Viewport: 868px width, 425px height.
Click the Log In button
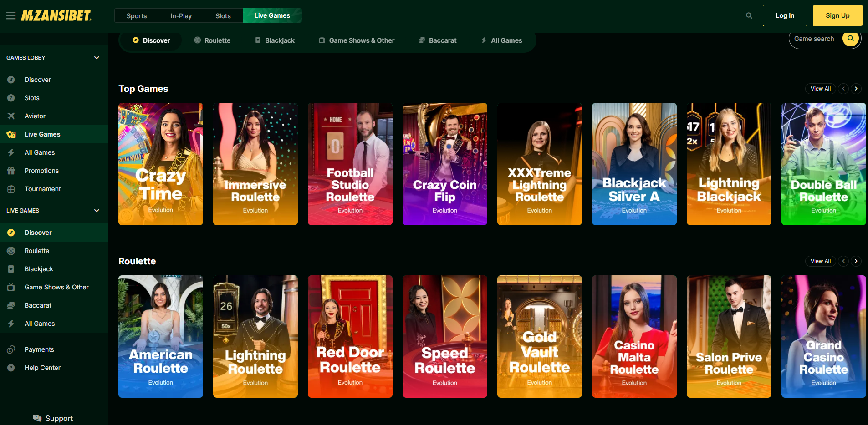(x=785, y=15)
